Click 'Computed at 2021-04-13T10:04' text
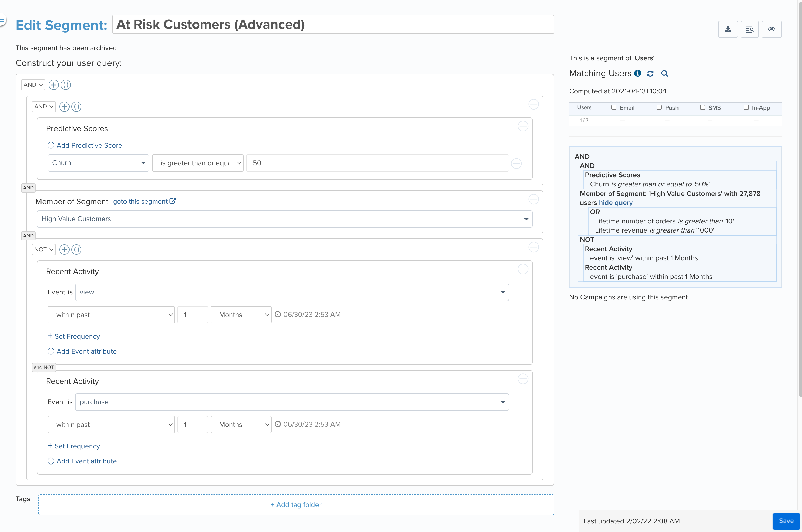802x532 pixels. [x=617, y=91]
